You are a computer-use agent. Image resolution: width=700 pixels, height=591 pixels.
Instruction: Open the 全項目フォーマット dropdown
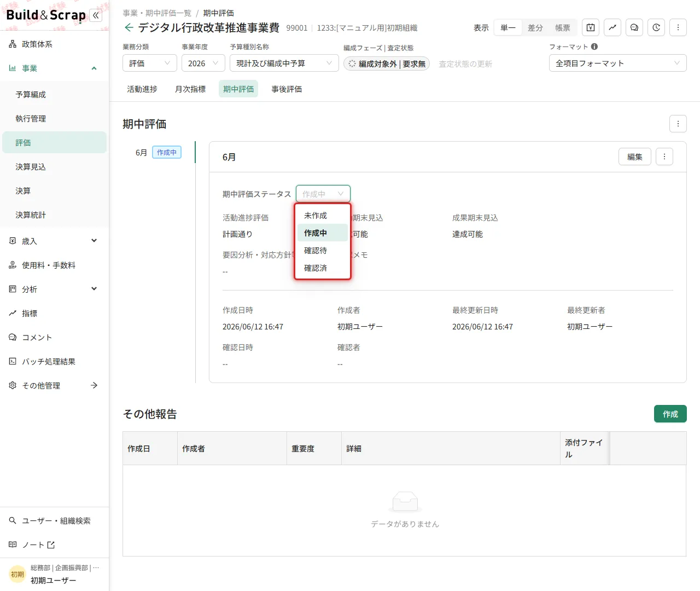(618, 63)
